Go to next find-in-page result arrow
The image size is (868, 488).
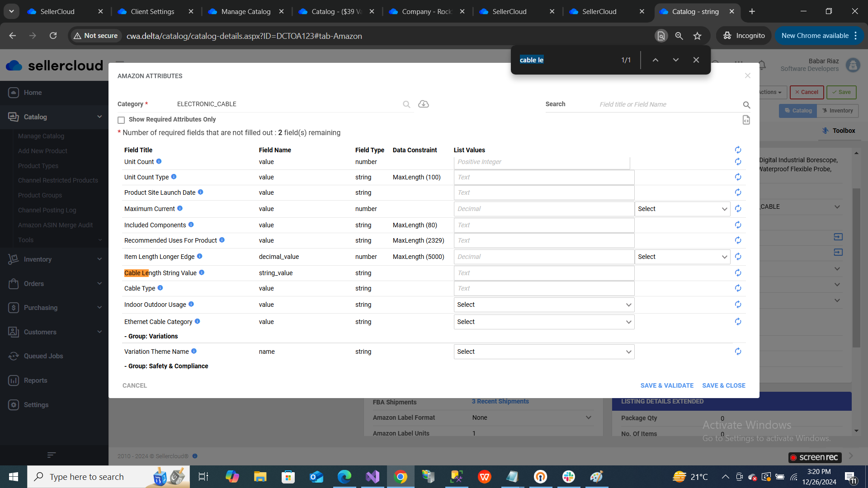675,60
